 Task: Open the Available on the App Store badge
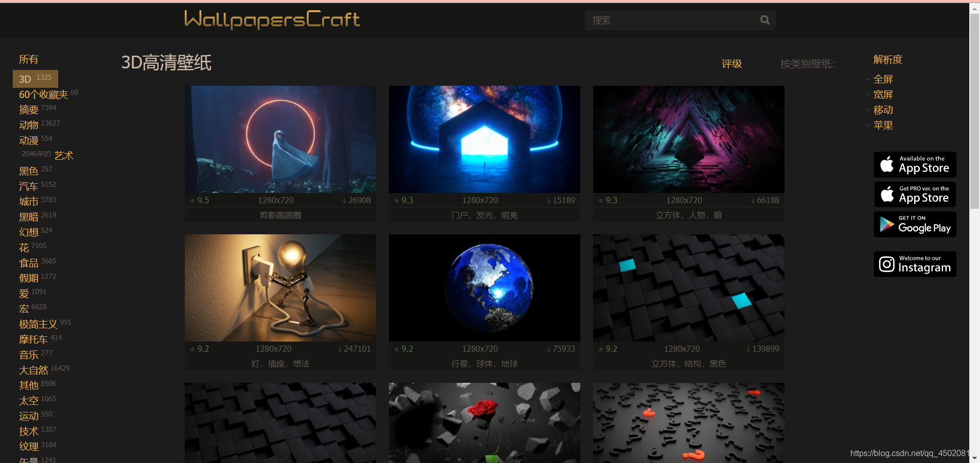pos(915,164)
